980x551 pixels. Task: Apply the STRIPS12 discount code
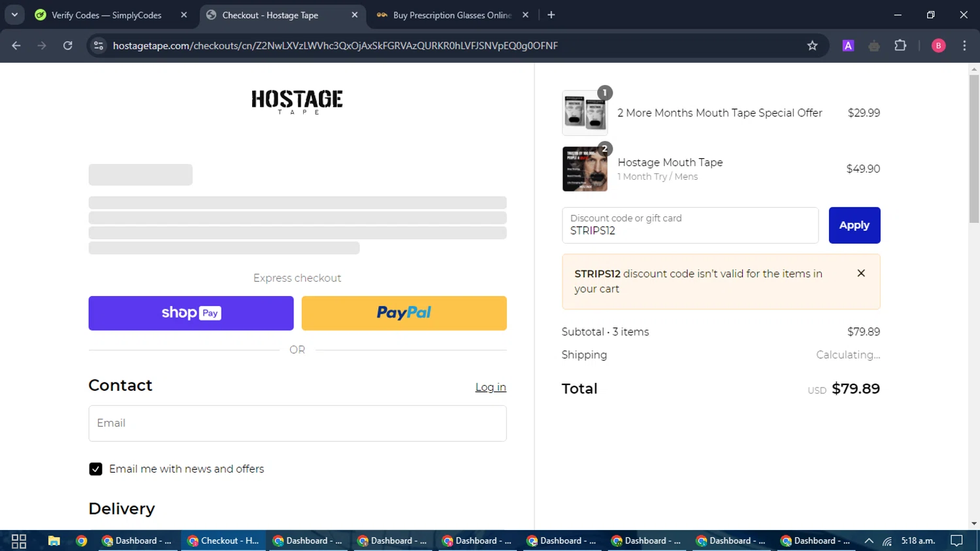pyautogui.click(x=855, y=225)
